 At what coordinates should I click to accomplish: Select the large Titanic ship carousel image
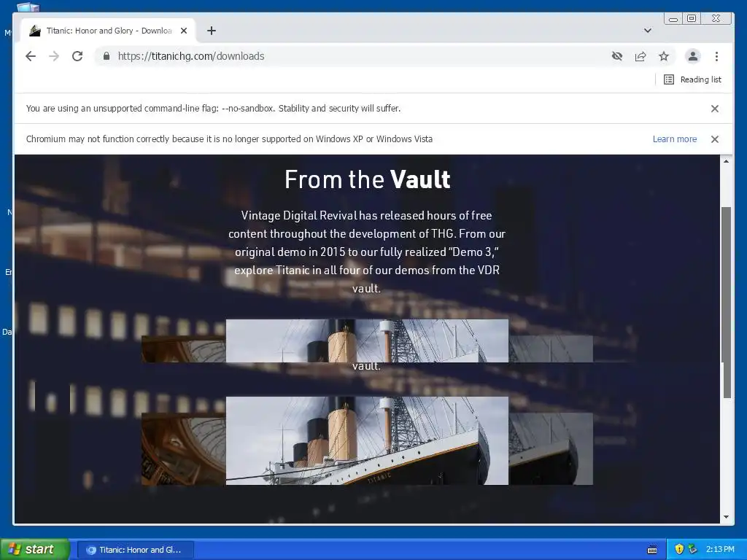[367, 440]
